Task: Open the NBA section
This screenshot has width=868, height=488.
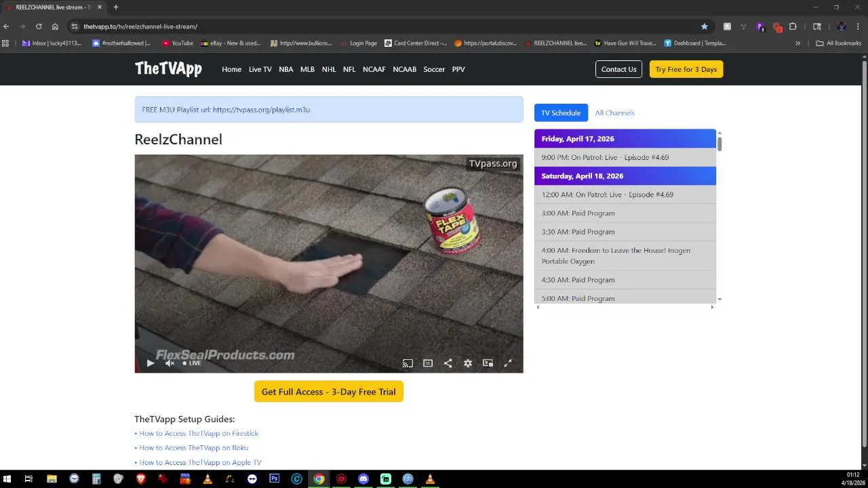Action: coord(286,69)
